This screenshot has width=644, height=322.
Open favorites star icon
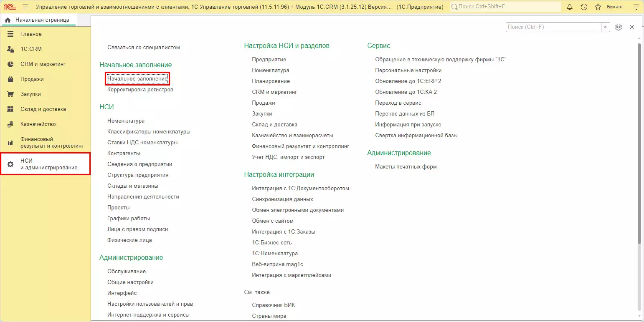598,7
